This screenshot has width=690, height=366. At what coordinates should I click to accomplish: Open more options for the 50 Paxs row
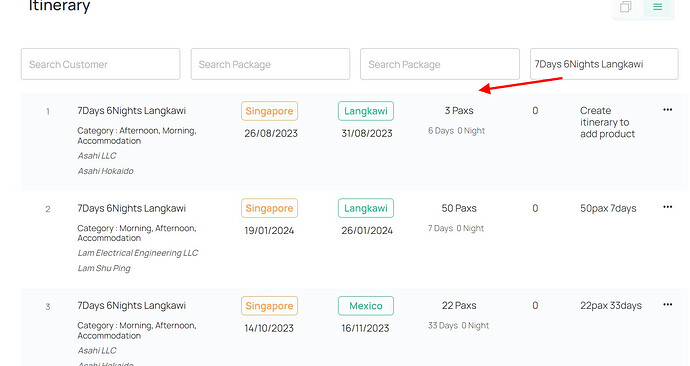668,207
